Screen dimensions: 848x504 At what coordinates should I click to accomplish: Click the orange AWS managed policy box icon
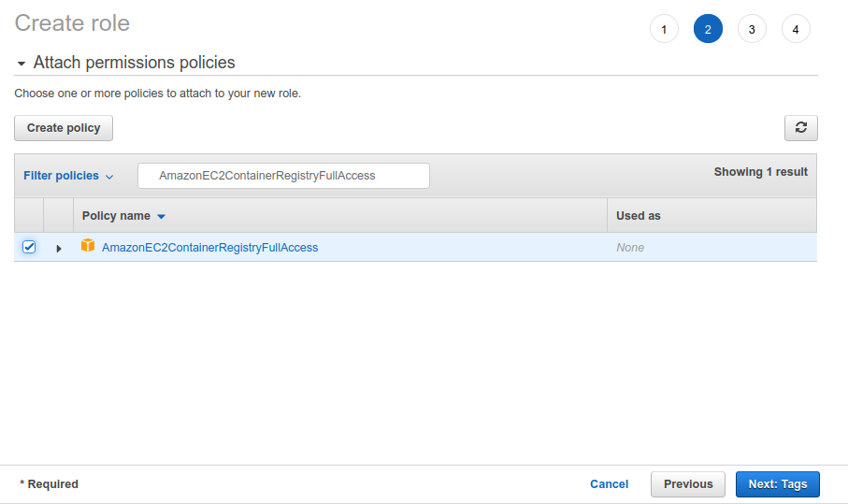point(88,246)
